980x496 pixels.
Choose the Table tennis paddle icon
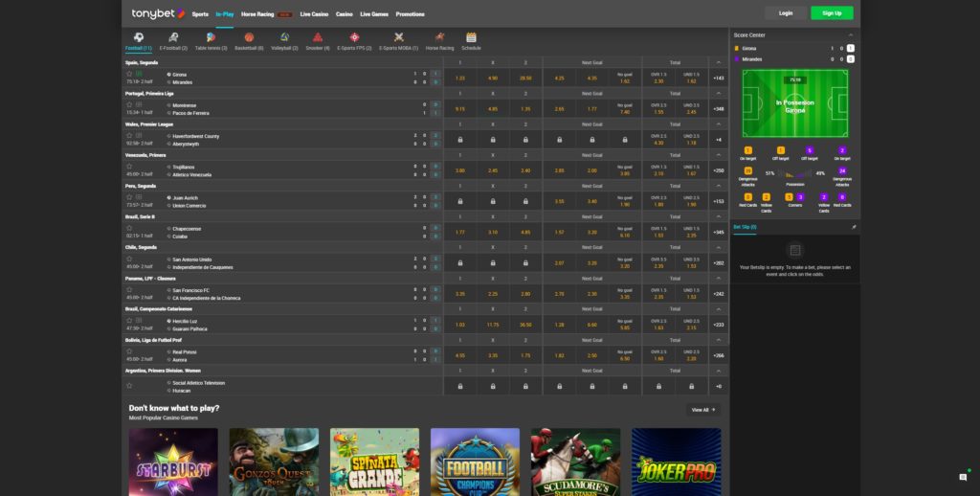click(x=211, y=37)
